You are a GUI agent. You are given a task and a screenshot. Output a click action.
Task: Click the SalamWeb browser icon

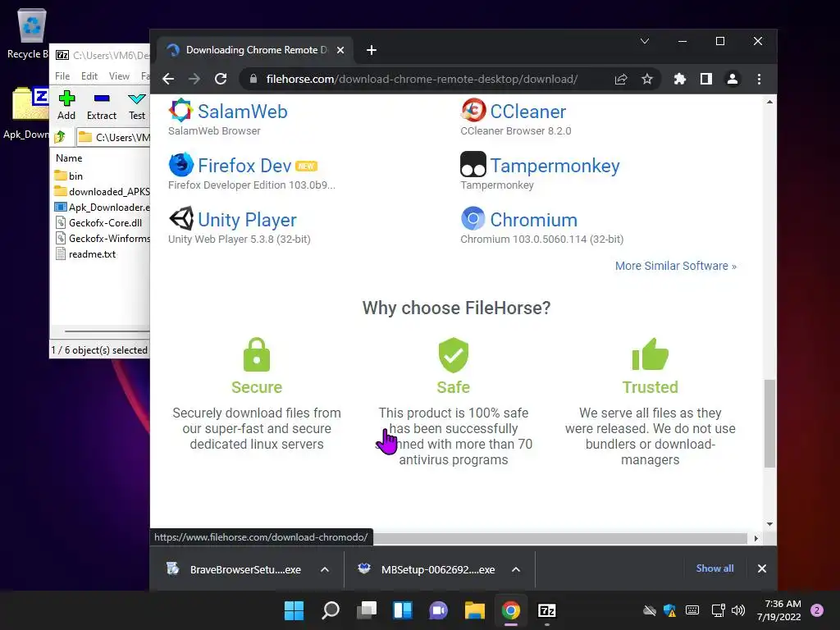tap(180, 111)
